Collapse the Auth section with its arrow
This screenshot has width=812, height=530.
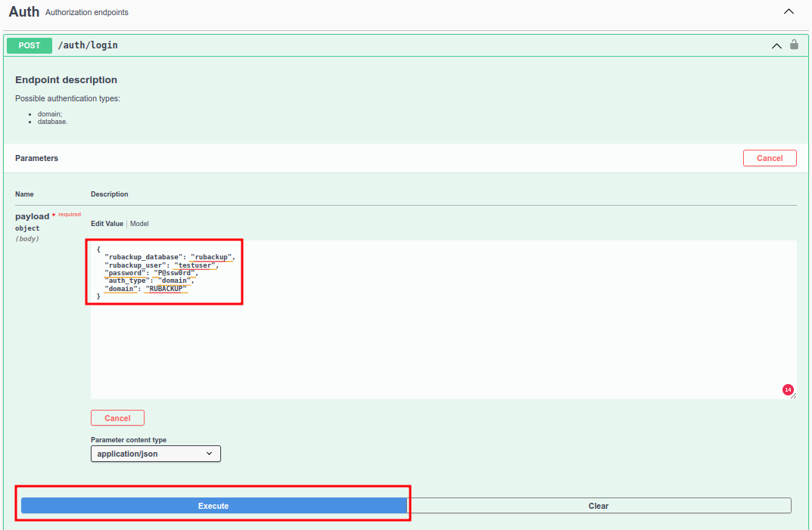[x=789, y=12]
